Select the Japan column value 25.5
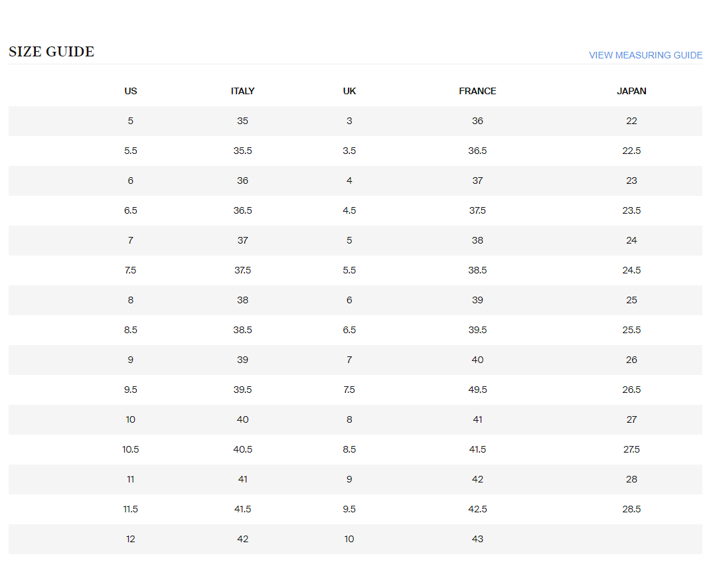The width and height of the screenshot is (711, 588). coord(631,330)
